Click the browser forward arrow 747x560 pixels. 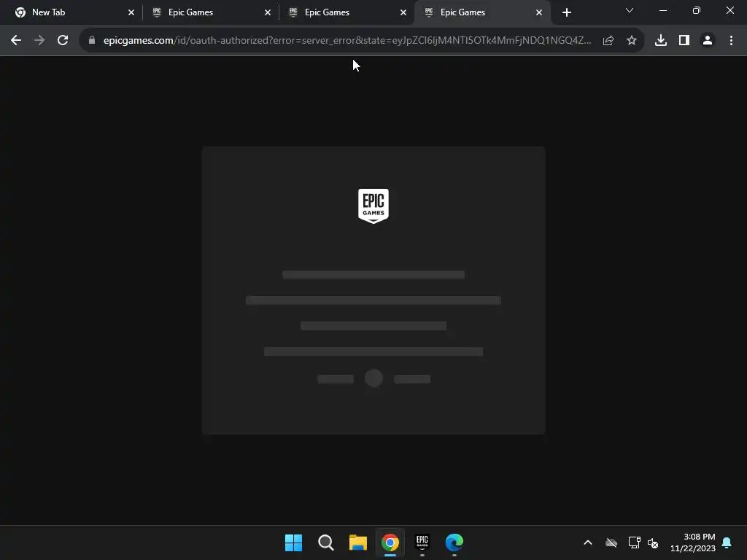click(x=39, y=41)
